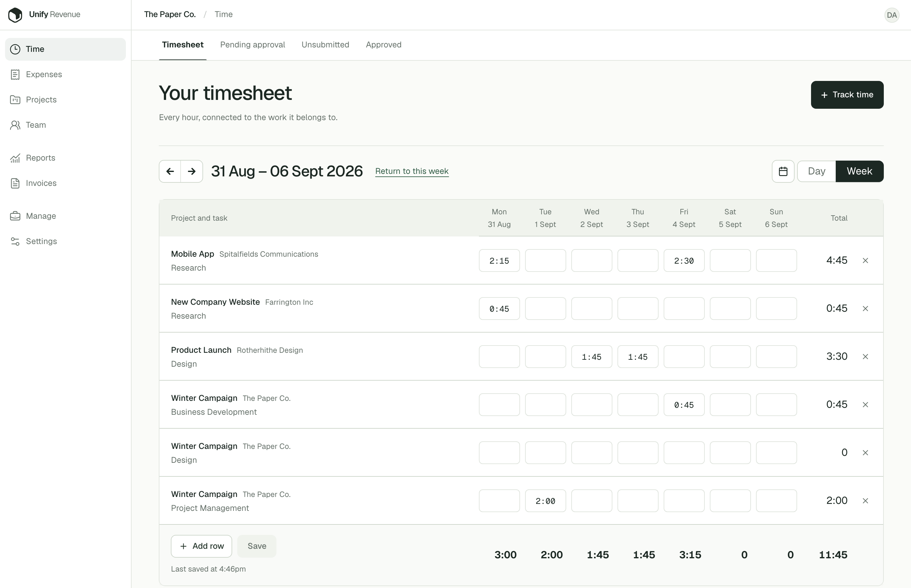
Task: Click the Add row button
Action: 201,546
